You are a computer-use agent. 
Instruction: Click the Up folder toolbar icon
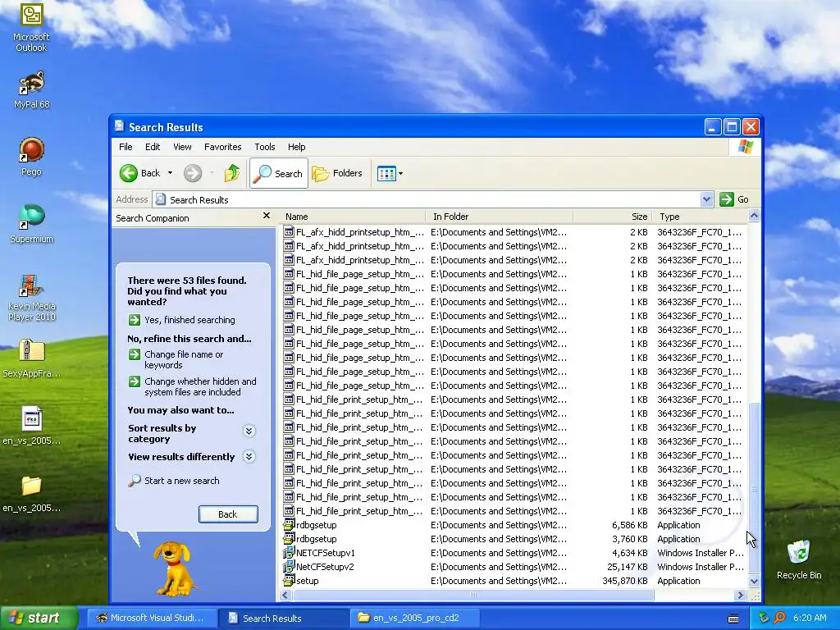(232, 173)
